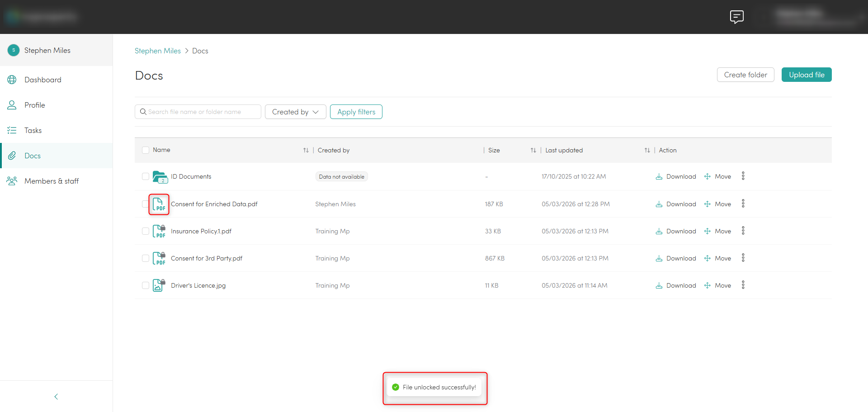The height and width of the screenshot is (412, 868).
Task: Tick the Driver's Licence.jpg checkbox
Action: pos(146,285)
